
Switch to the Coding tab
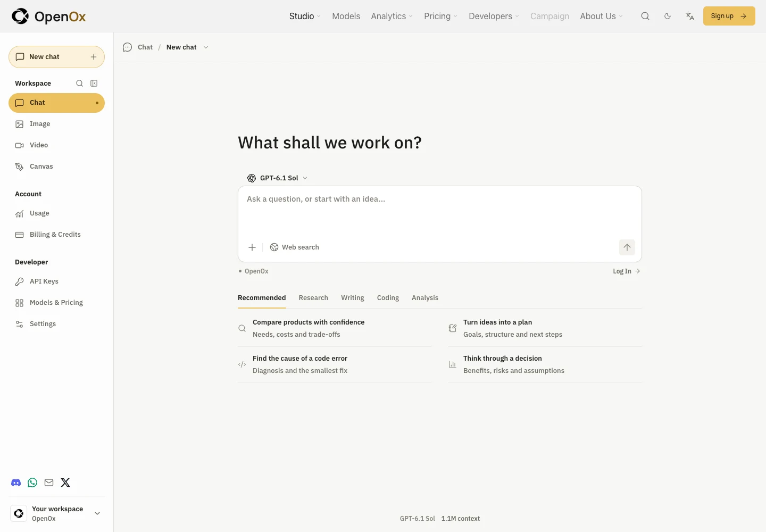388,298
